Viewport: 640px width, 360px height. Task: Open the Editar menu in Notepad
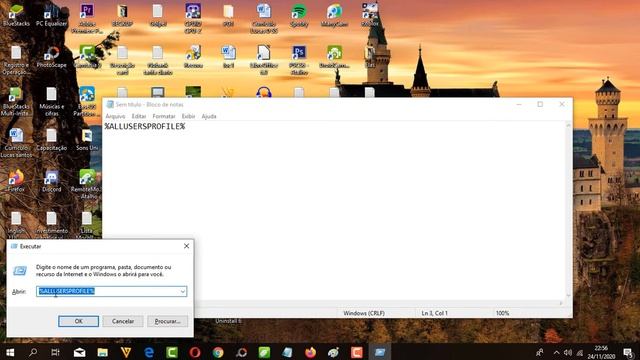tap(139, 116)
